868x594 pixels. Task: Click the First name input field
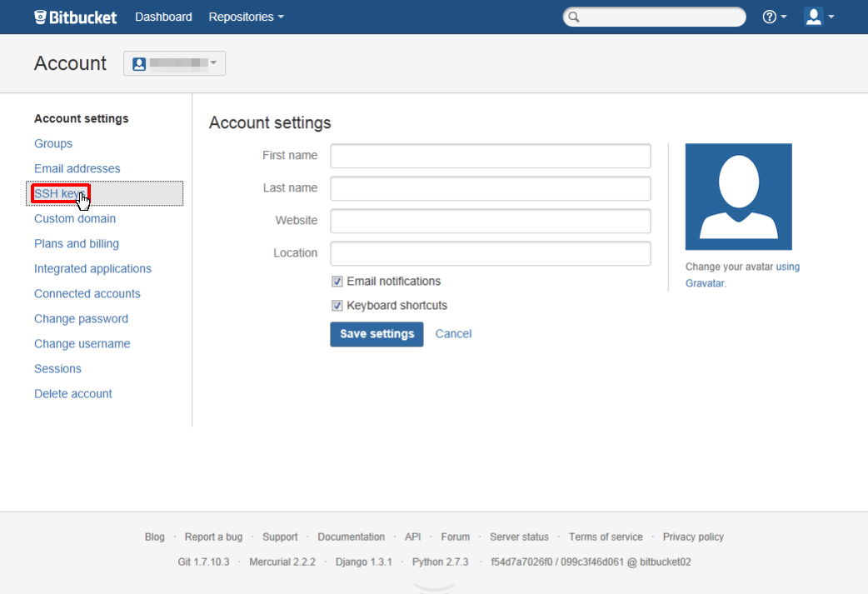pyautogui.click(x=490, y=156)
